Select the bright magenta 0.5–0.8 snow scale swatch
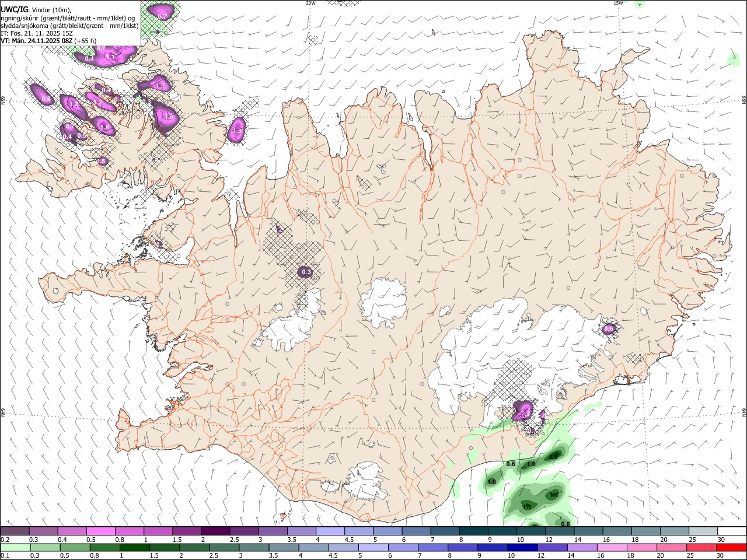 coord(101,531)
